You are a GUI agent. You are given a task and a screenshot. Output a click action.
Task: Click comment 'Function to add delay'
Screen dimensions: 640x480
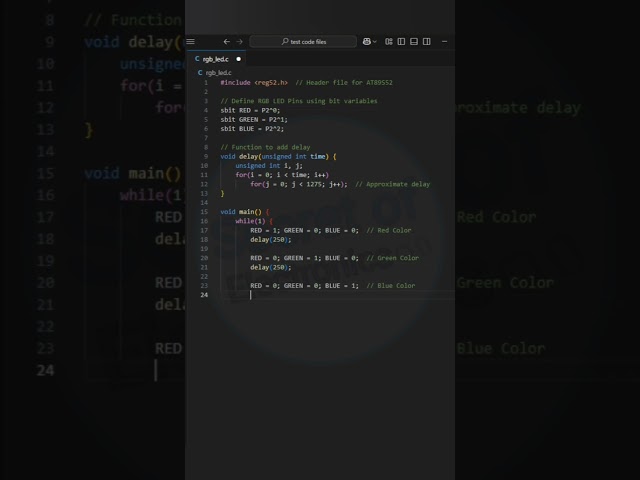(265, 147)
